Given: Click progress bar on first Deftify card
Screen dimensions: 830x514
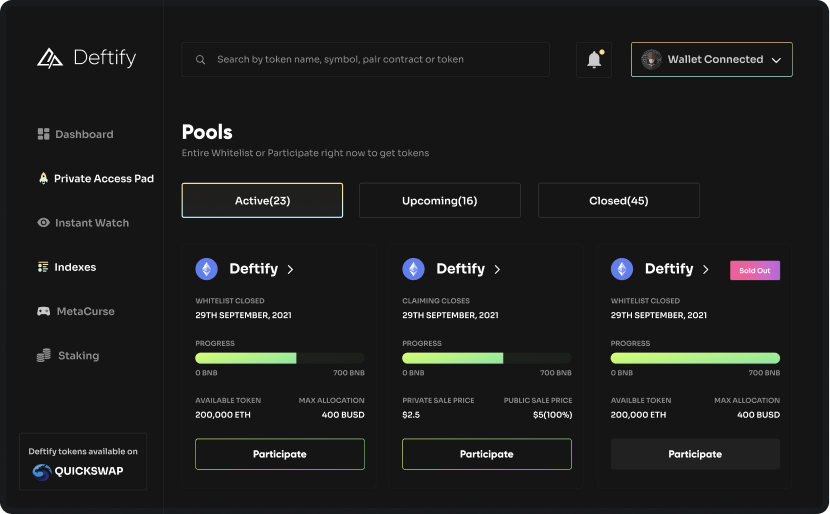Looking at the screenshot, I should coord(279,358).
